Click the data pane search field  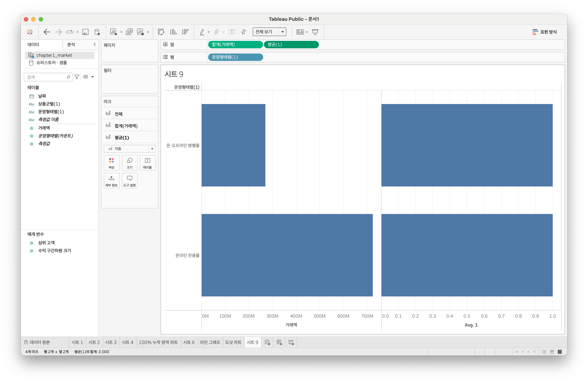tap(46, 77)
